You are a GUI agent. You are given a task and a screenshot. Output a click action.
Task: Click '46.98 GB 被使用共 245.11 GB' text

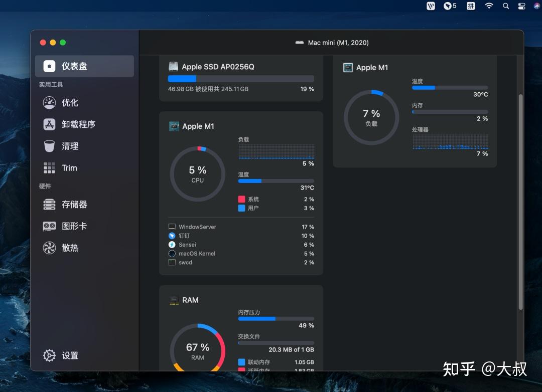pos(208,89)
